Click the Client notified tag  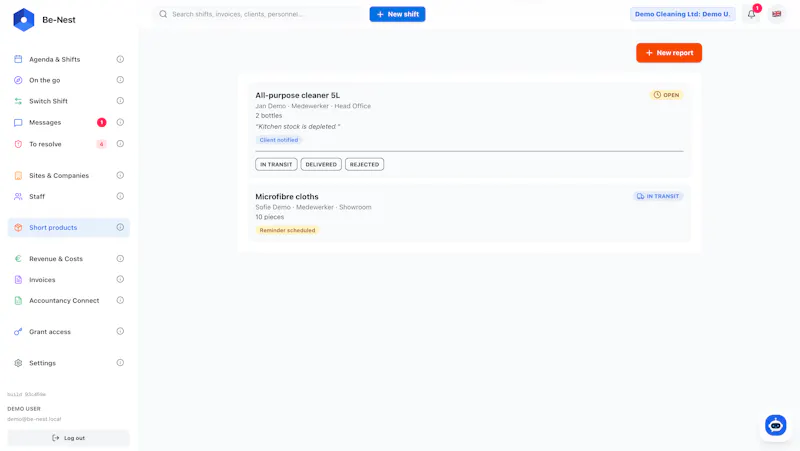(x=279, y=140)
